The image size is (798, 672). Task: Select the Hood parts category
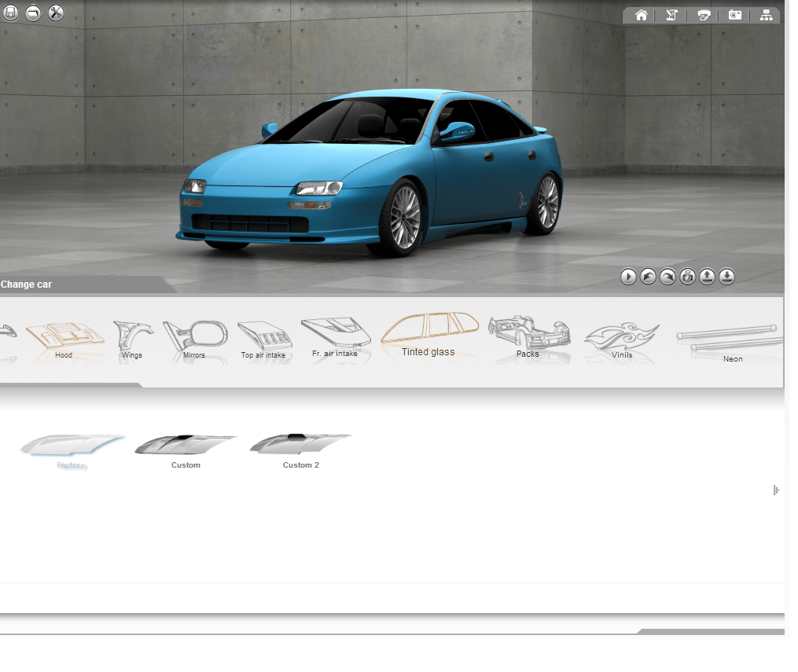pos(64,338)
